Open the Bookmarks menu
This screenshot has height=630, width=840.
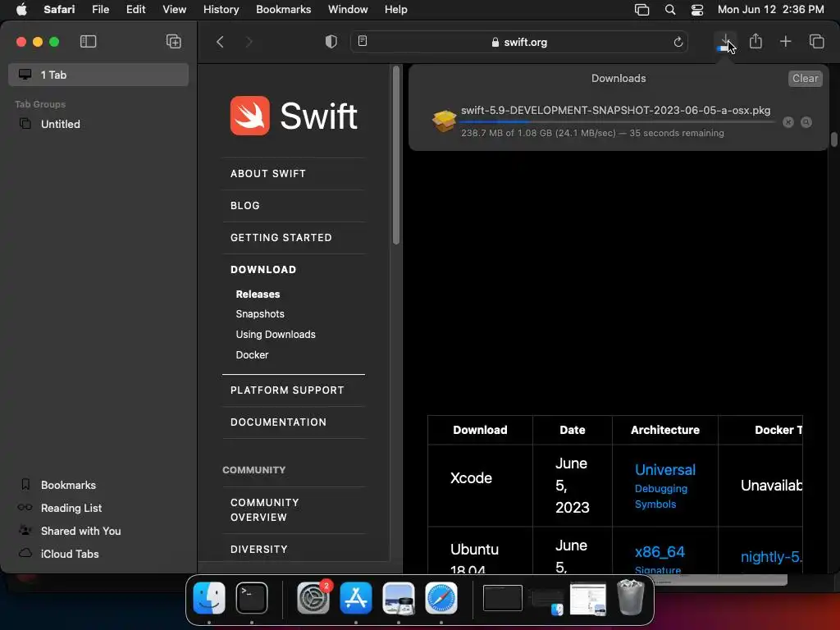coord(283,10)
